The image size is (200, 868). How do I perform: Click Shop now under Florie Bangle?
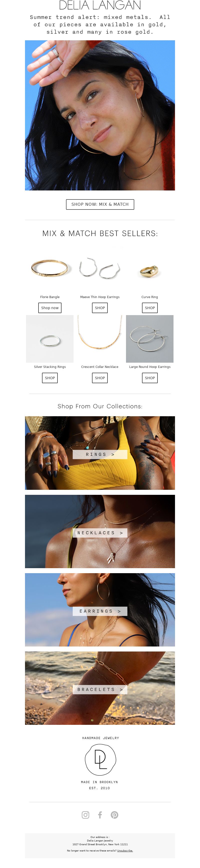(50, 308)
